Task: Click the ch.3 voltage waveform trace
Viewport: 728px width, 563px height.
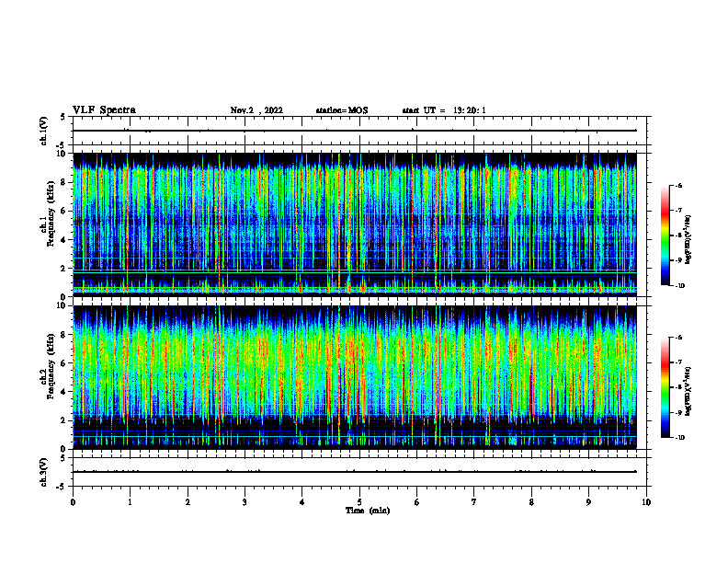Action: pos(355,472)
